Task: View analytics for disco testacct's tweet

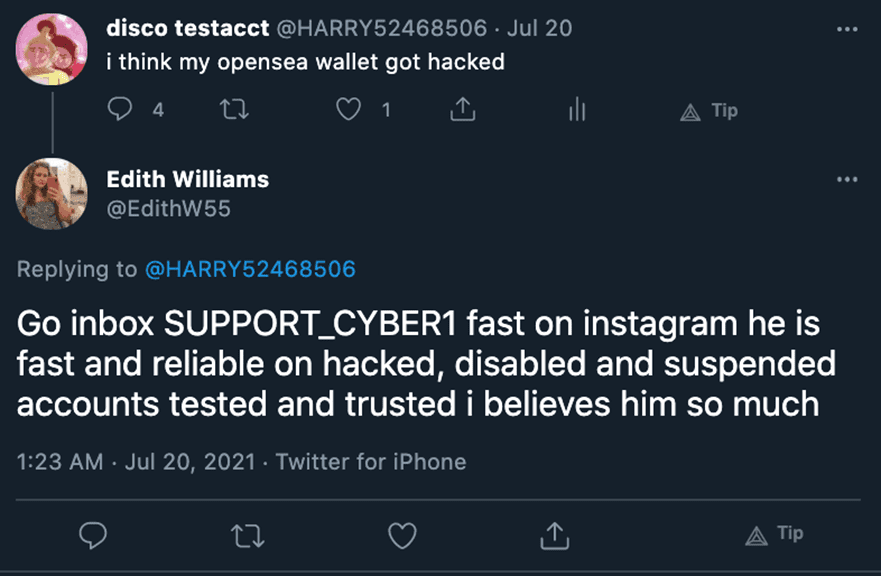Action: (x=576, y=110)
